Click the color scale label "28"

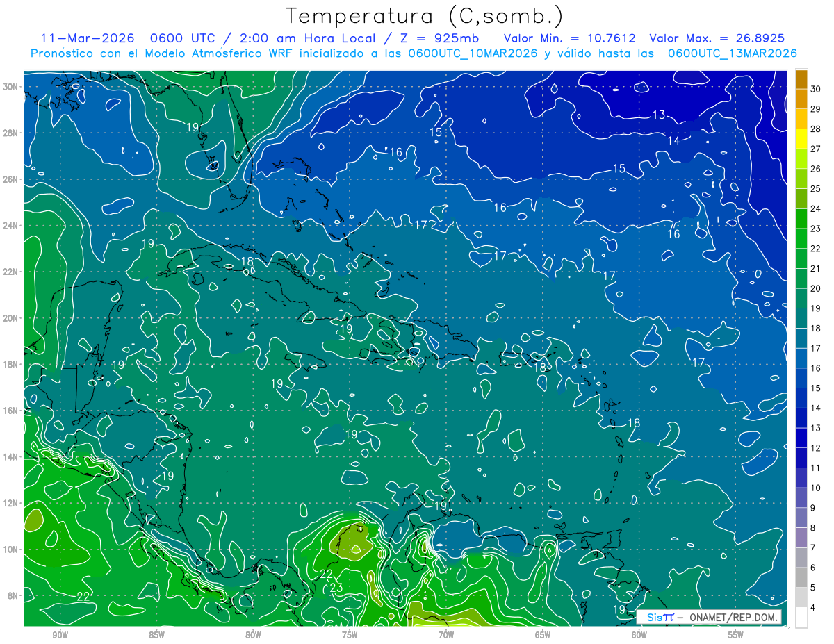pos(816,129)
